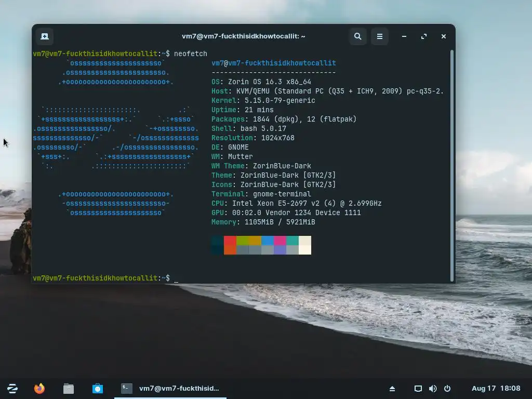This screenshot has width=532, height=399.
Task: Click the terminal vertical scrollbar
Action: tap(452, 166)
